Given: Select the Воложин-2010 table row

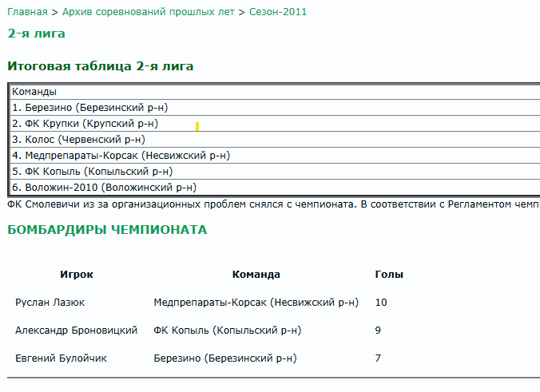Looking at the screenshot, I should 104,188.
